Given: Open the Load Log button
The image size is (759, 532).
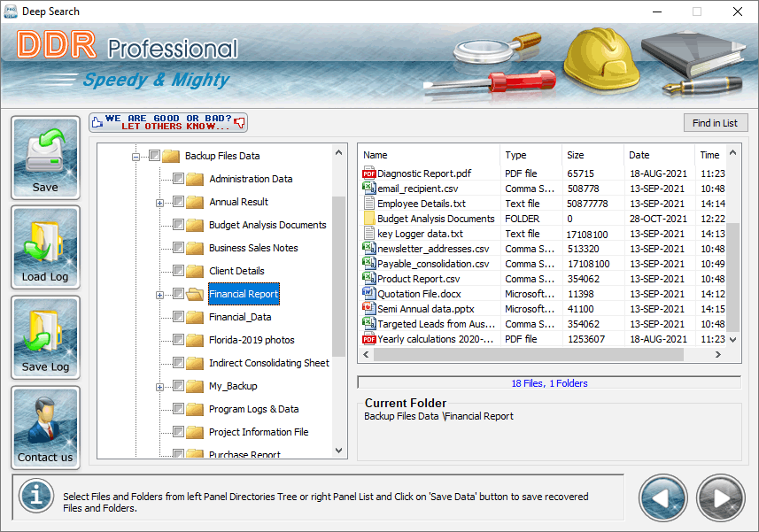Looking at the screenshot, I should 45,248.
